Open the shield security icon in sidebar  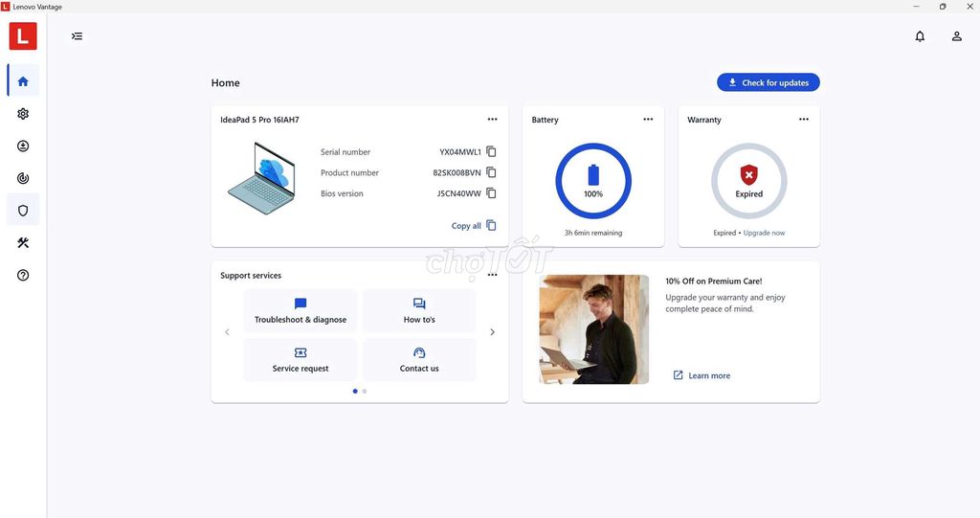tap(23, 211)
